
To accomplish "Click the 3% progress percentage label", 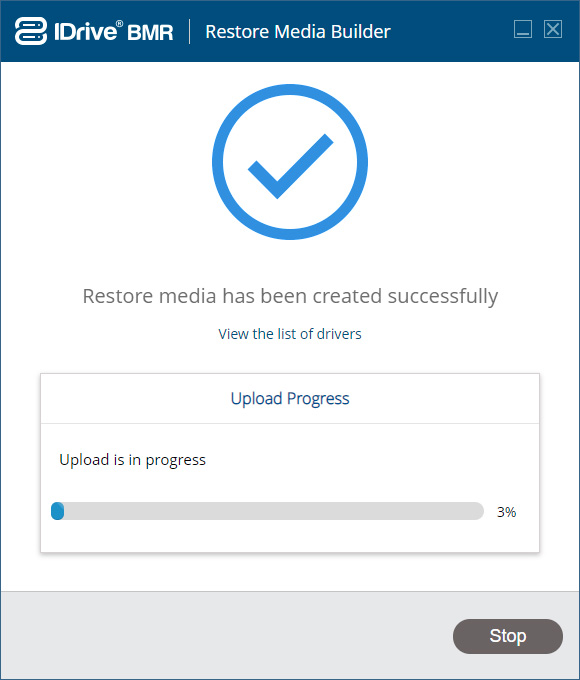I will coord(506,512).
